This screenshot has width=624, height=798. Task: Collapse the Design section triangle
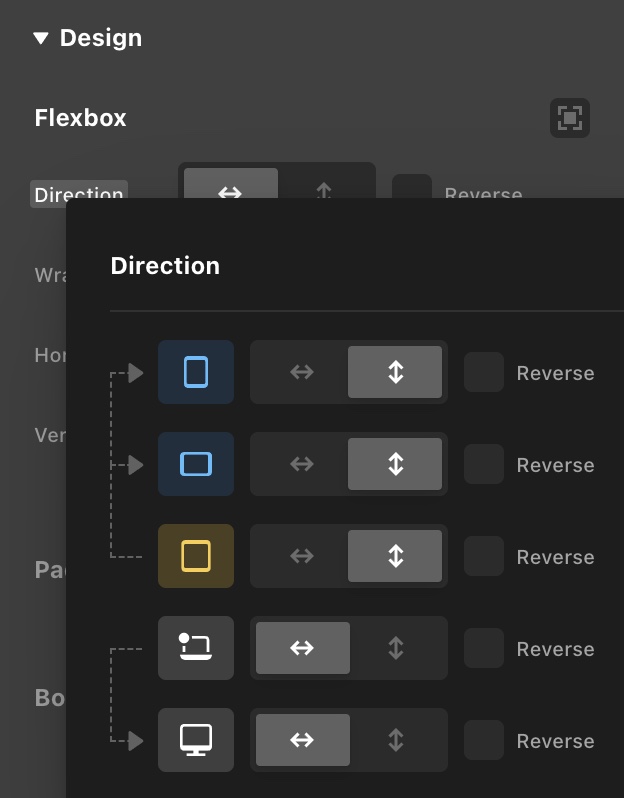tap(40, 39)
